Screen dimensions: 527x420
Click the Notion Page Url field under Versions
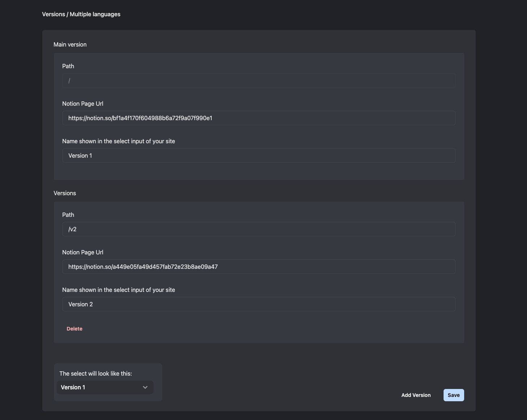click(x=259, y=267)
